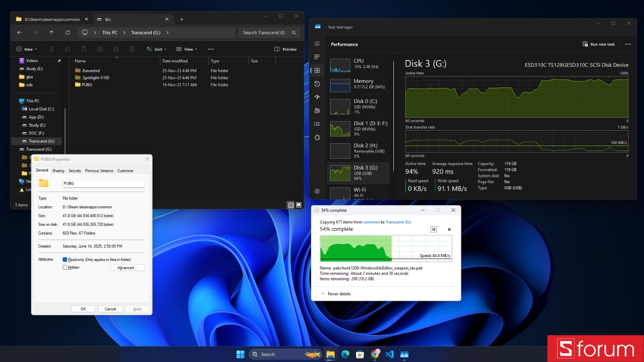Switch to the Security tab
Image resolution: width=644 pixels, height=362 pixels.
75,171
